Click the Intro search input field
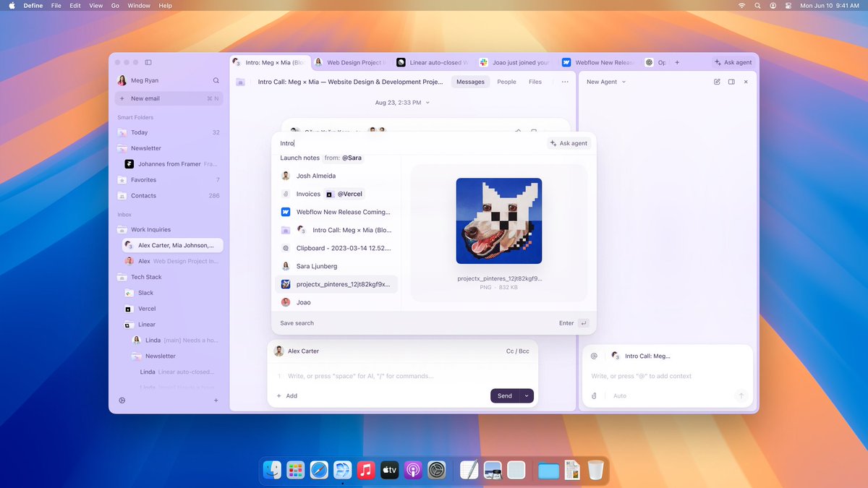868x488 pixels. click(409, 143)
